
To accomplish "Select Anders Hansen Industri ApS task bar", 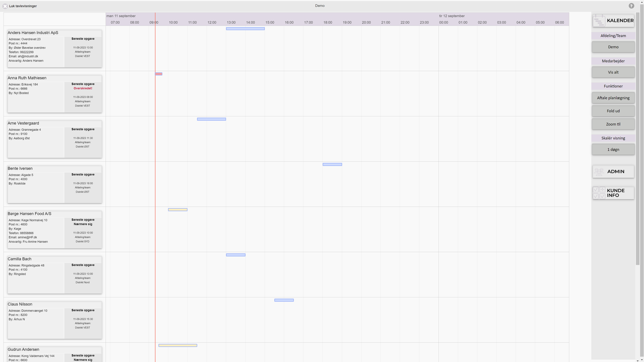I will (245, 29).
